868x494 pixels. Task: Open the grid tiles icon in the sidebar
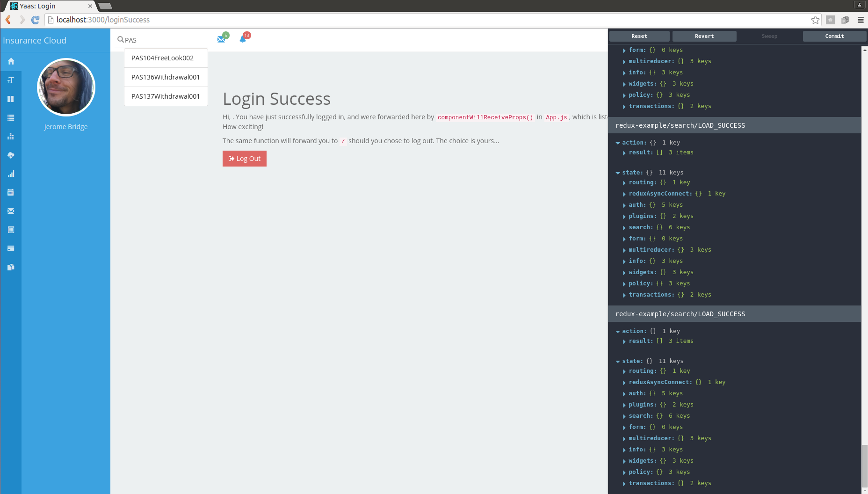click(11, 99)
